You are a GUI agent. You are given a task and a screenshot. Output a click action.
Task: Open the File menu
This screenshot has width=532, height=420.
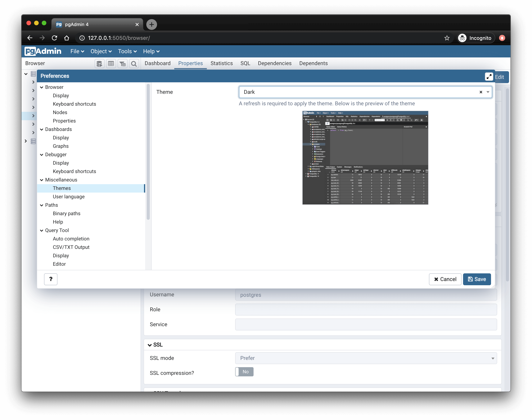77,51
